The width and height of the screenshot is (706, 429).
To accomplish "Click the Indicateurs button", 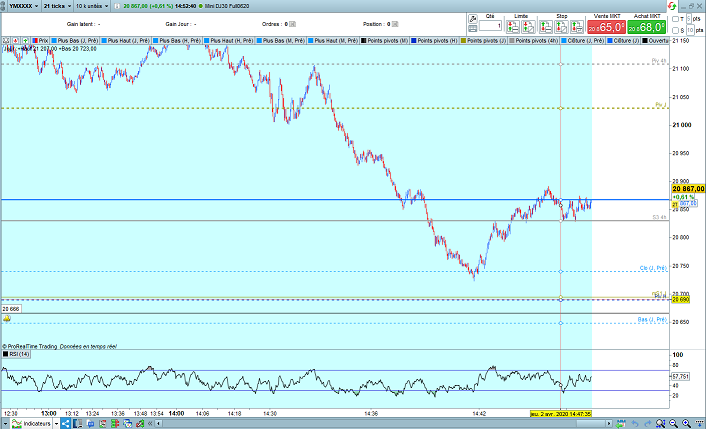I will coord(32,424).
